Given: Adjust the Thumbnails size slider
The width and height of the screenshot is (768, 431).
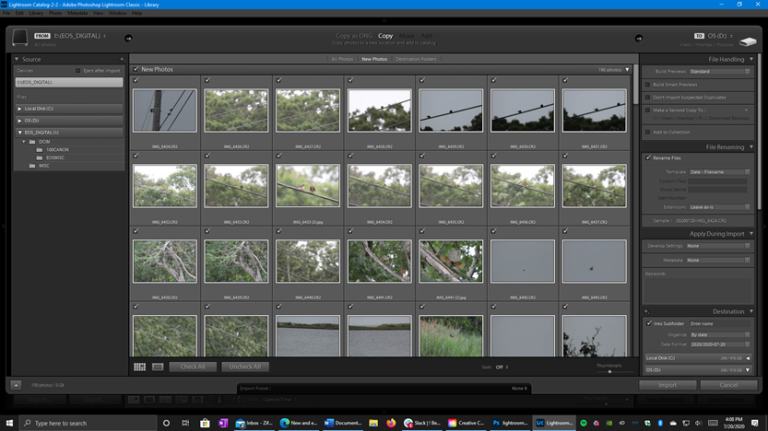Looking at the screenshot, I should tap(610, 372).
